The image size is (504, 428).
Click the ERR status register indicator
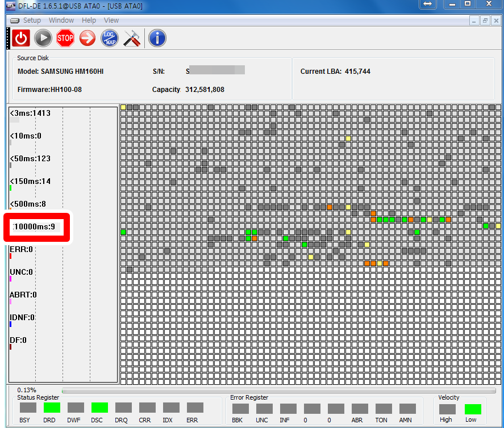[x=195, y=408]
